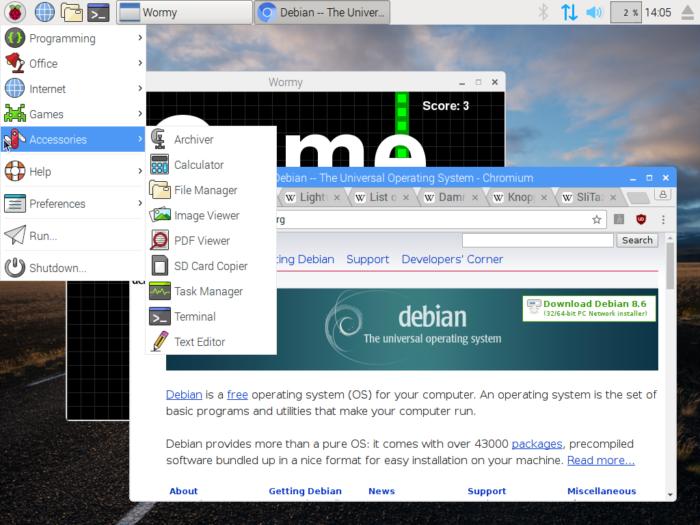Expand the Games submenu arrow
Screen dimensions: 700x525
point(140,114)
